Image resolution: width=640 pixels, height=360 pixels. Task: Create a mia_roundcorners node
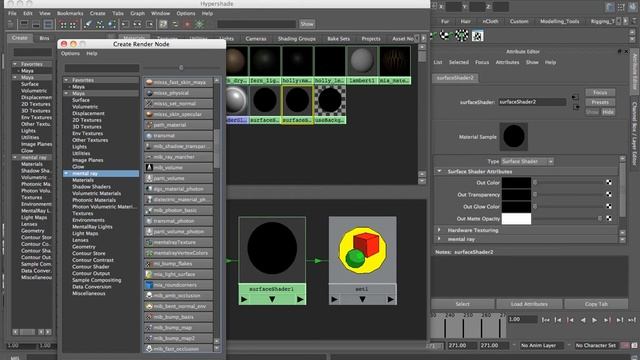tap(178, 285)
